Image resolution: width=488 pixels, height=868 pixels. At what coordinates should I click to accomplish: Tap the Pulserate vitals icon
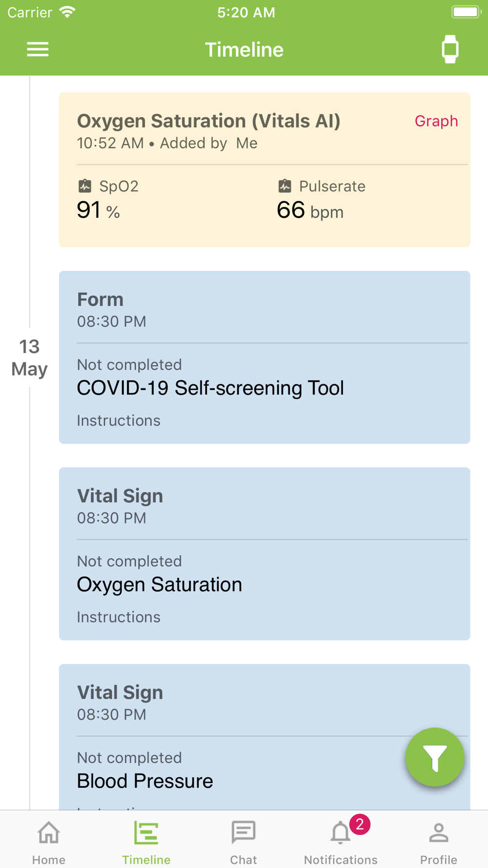(285, 186)
